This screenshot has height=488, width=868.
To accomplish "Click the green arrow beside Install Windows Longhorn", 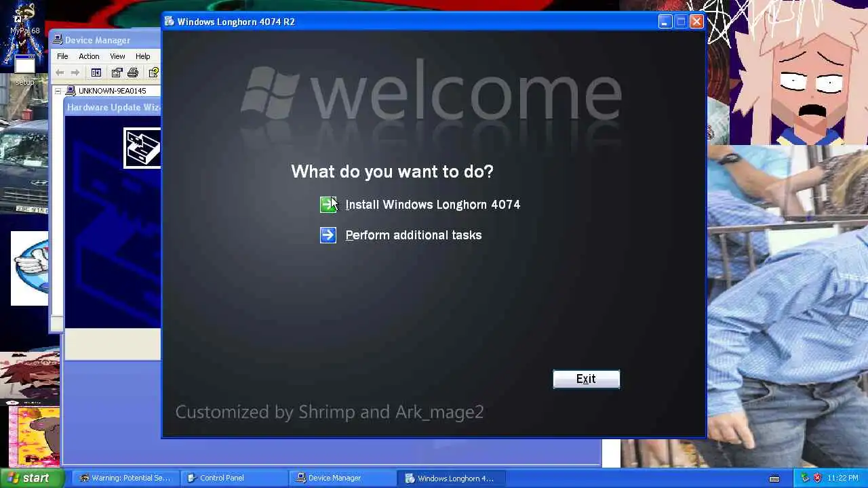I will pos(328,205).
